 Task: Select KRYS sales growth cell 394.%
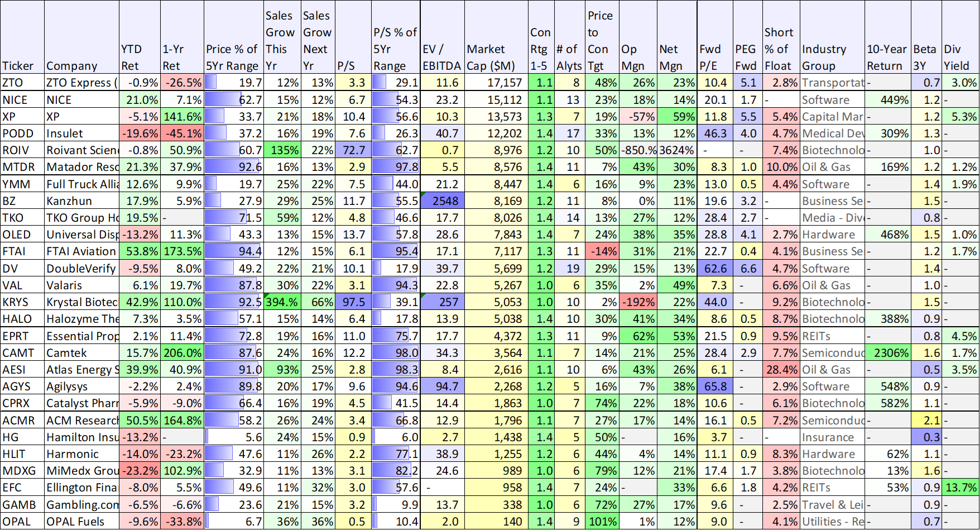[282, 302]
